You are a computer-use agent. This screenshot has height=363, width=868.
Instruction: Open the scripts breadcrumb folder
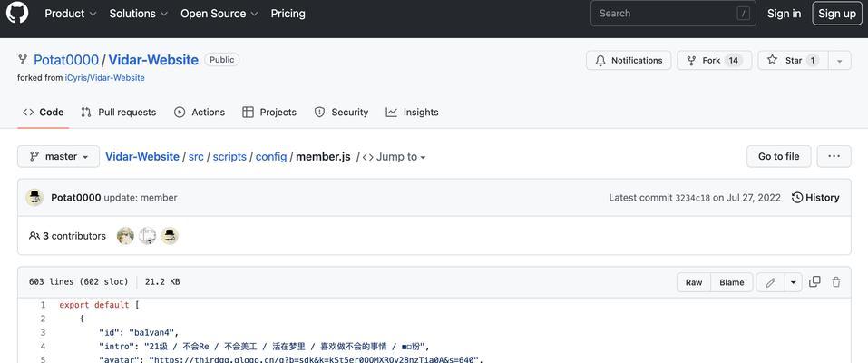point(229,157)
